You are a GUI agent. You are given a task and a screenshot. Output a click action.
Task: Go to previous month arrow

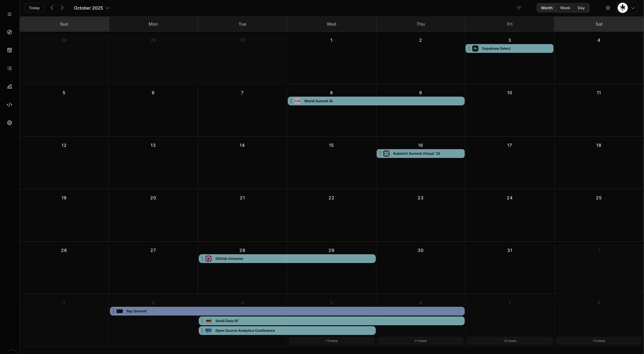tap(52, 8)
